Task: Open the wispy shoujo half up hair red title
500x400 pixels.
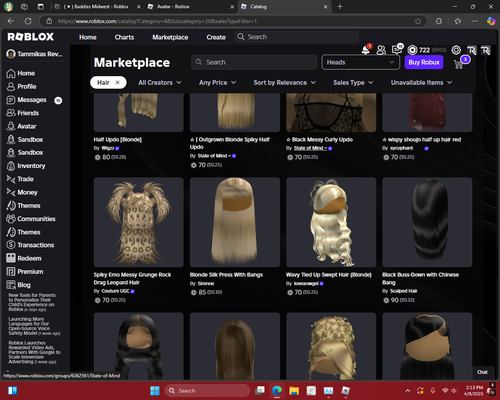Action: tap(422, 140)
